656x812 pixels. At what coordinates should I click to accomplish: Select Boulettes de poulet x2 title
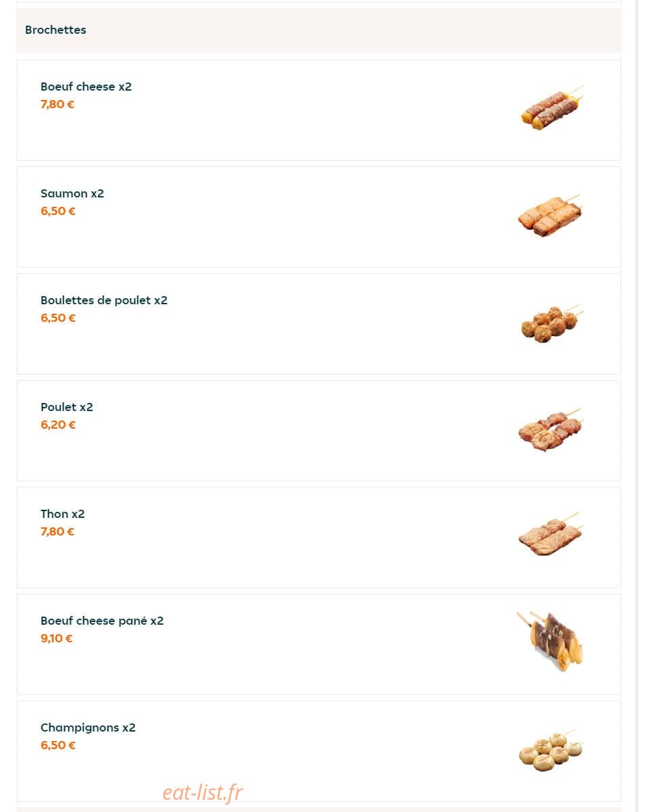(x=104, y=300)
